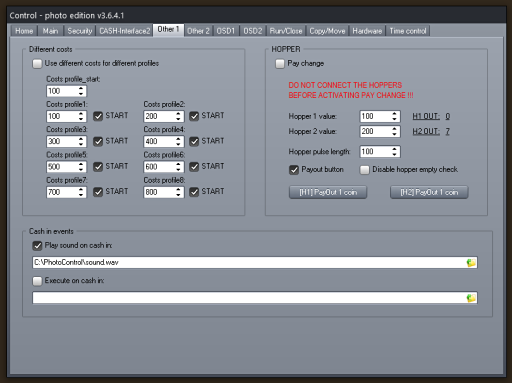Click the Costs profile7 spinner arrows

pyautogui.click(x=81, y=192)
